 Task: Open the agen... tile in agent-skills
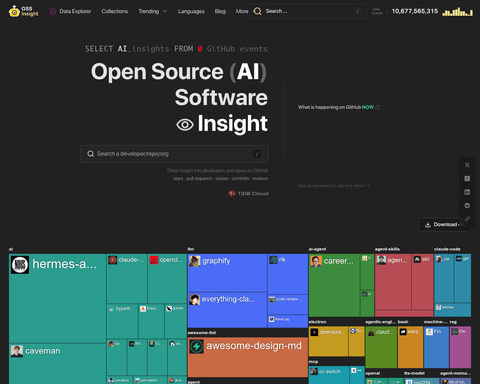[393, 282]
